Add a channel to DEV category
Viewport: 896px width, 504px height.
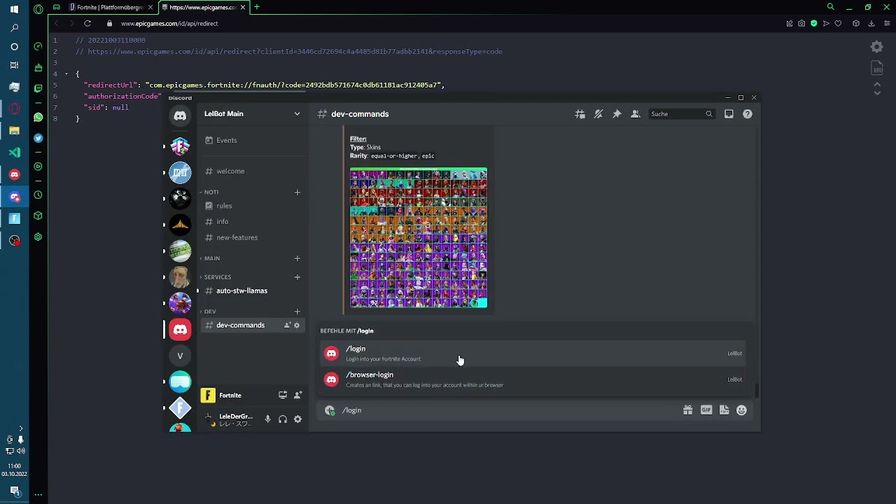point(297,311)
